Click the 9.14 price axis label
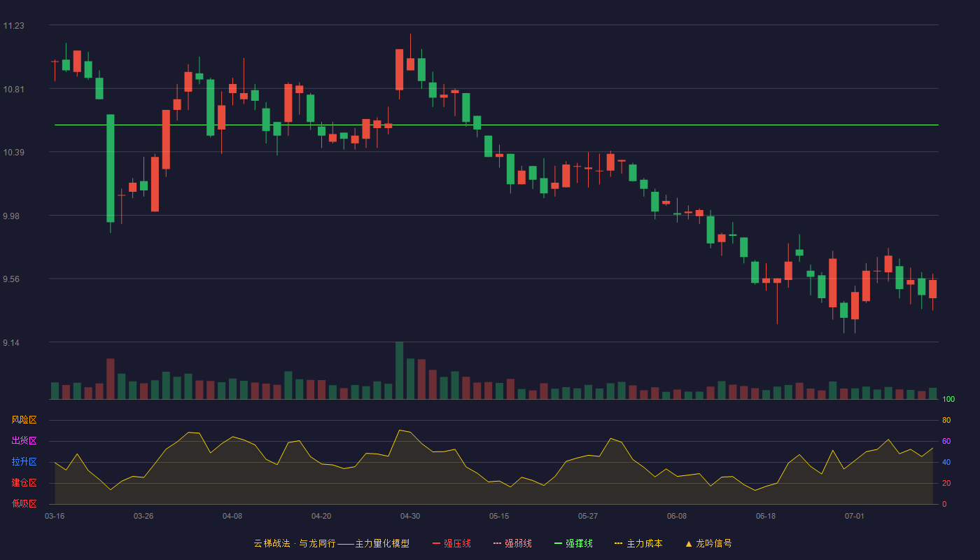The image size is (980, 560). pos(11,343)
